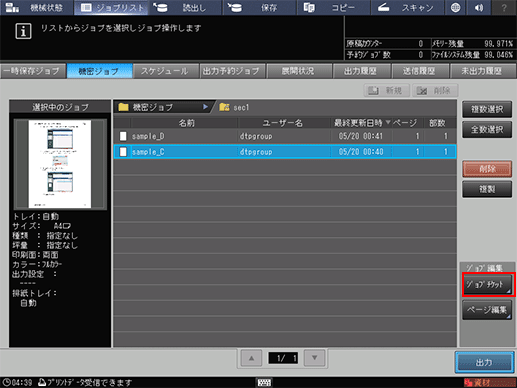
Task: Open help with the question mark icon
Action: [504, 7]
